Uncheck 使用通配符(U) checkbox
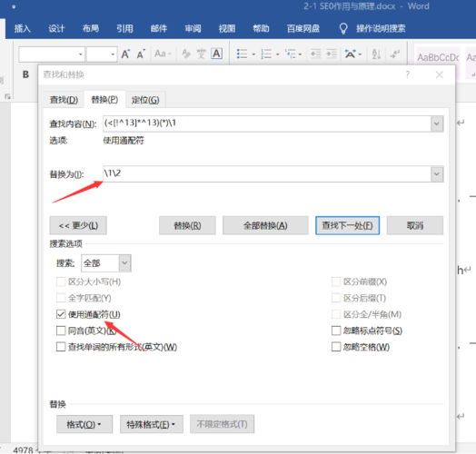This screenshot has width=476, height=454. tap(61, 314)
